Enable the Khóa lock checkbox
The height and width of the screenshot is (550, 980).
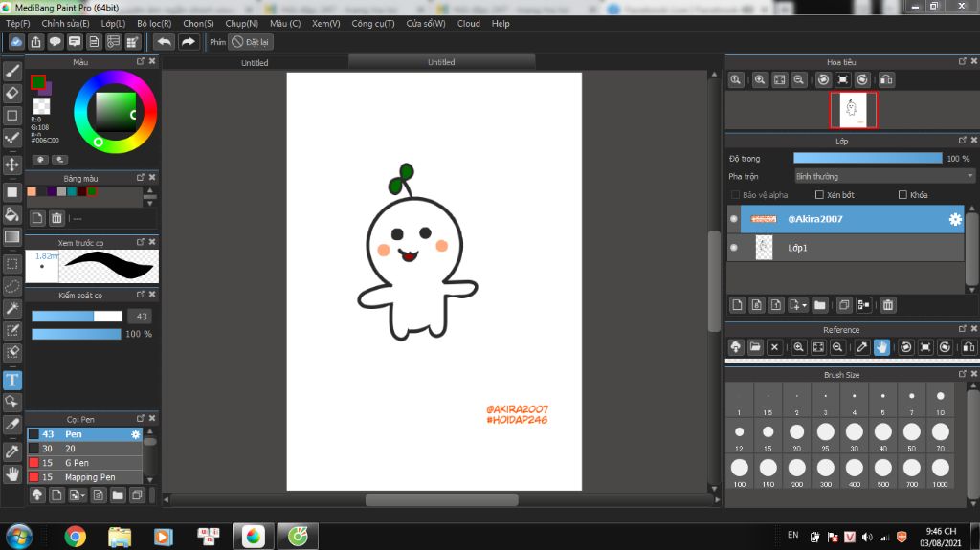[902, 195]
